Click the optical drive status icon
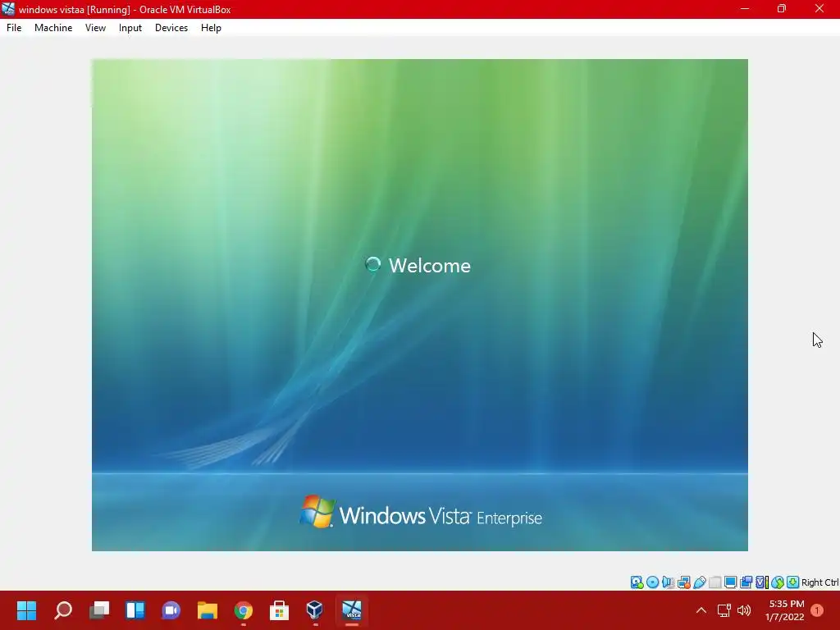 click(652, 582)
